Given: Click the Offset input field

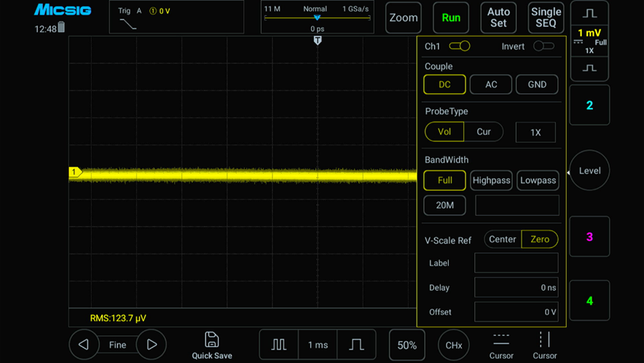Looking at the screenshot, I should click(516, 312).
